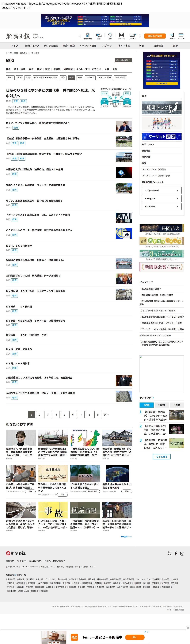
Task: Switch ranking to the 24時間 tab
Action: coord(162,405)
